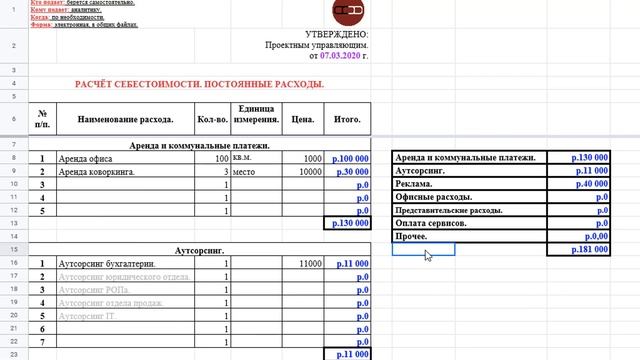Select subtotal cell 'р.130 000' in row 13
This screenshot has width=640, height=360.
(x=347, y=223)
